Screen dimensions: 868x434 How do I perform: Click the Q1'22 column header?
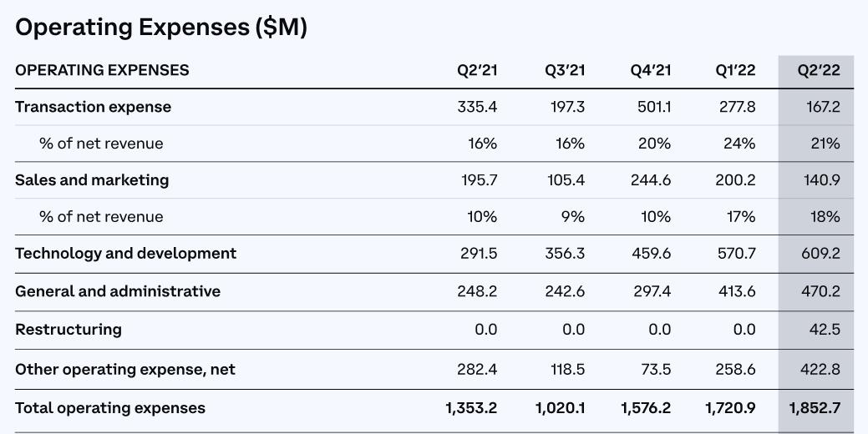coord(735,70)
